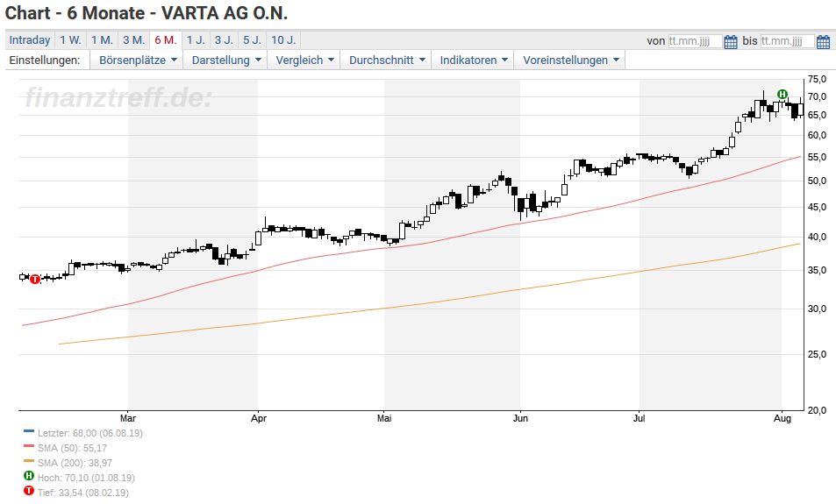Click the 'SMA (50): 55,17' legend text
The image size is (836, 504).
pos(72,448)
